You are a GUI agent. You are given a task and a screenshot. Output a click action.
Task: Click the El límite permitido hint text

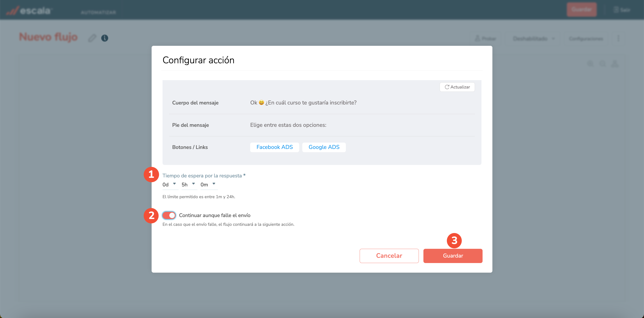coord(199,197)
